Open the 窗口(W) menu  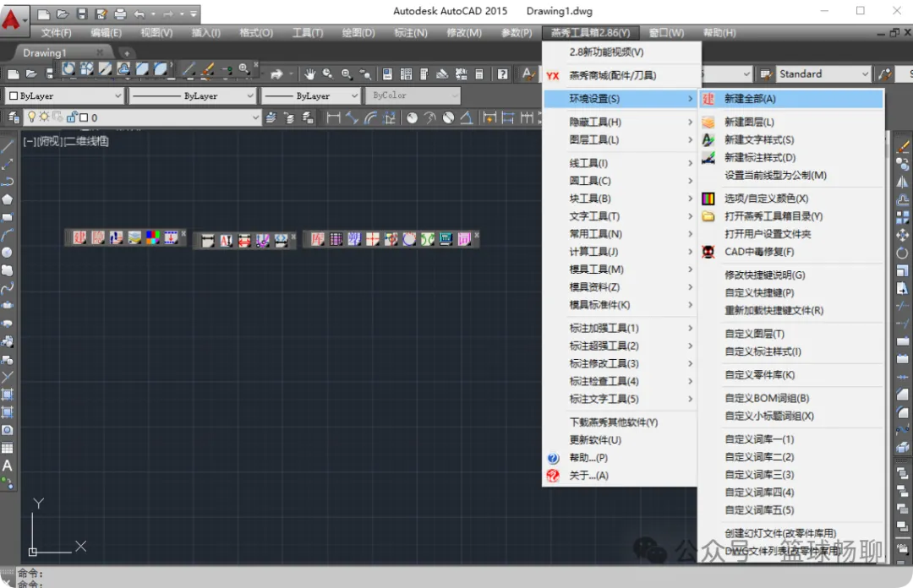(x=667, y=33)
